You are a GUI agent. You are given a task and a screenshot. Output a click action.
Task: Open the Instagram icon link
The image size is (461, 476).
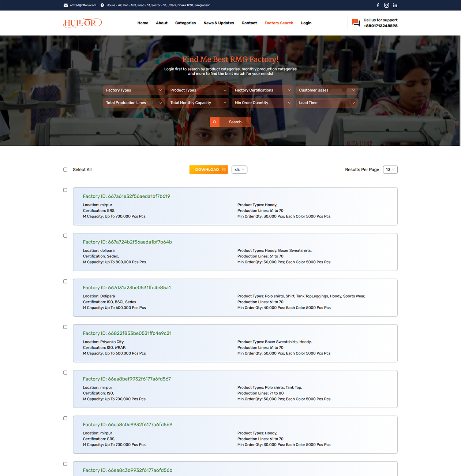pyautogui.click(x=386, y=5)
